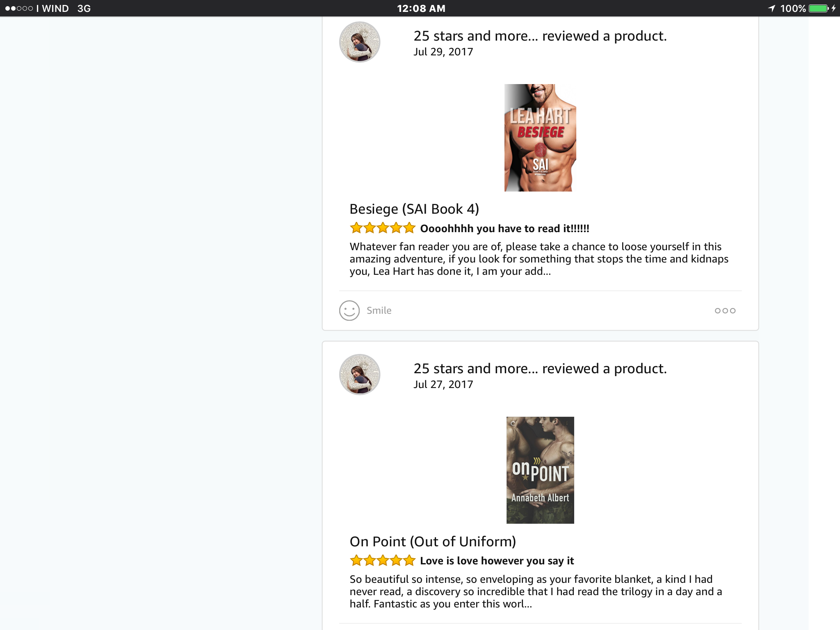
Task: Open the "Besiege (SAI Book 4)" product title
Action: click(x=414, y=209)
